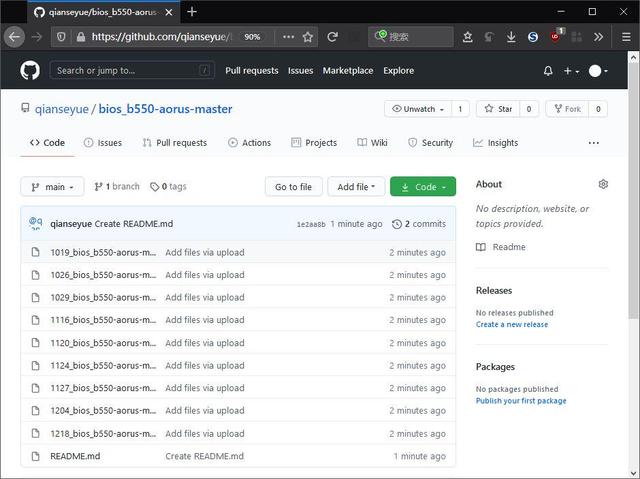Image resolution: width=640 pixels, height=479 pixels.
Task: Click the browser search box
Action: (x=411, y=37)
